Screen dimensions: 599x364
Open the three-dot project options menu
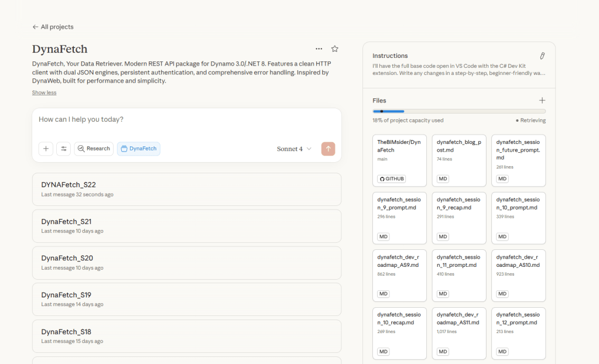coord(319,49)
